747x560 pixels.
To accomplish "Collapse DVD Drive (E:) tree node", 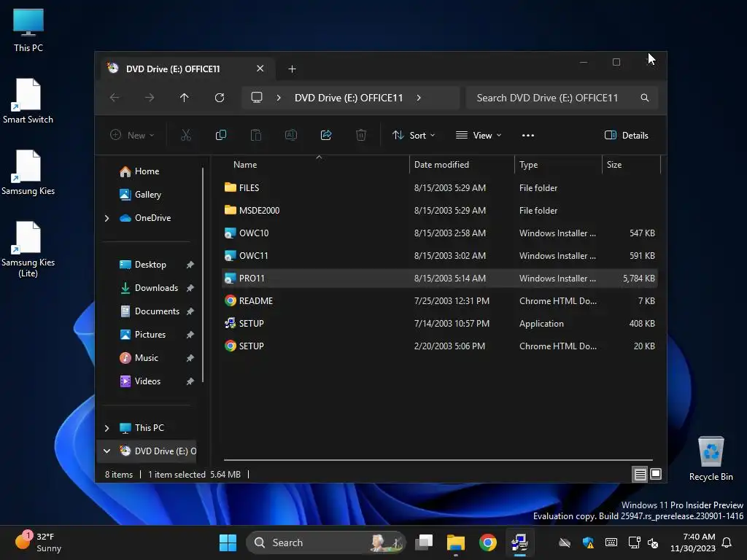I will point(107,451).
